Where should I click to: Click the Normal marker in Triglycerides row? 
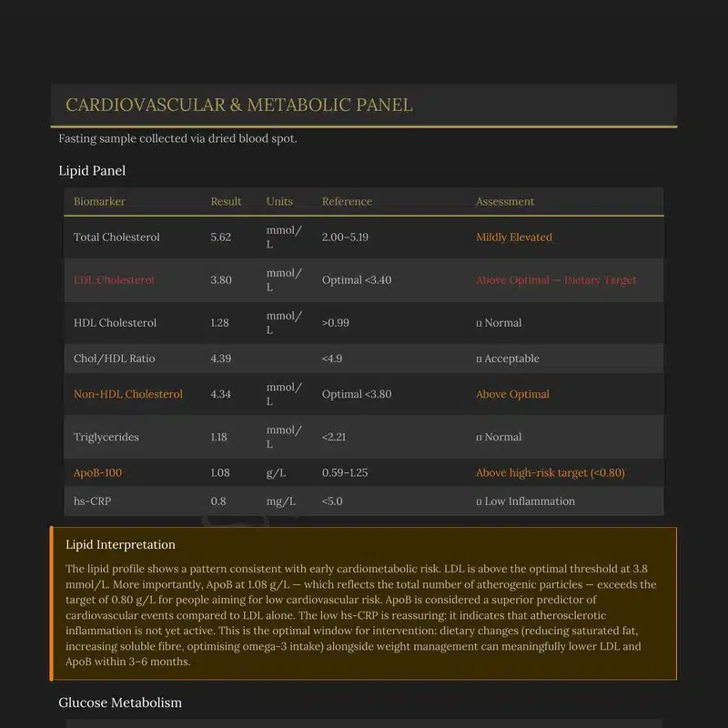[x=499, y=437]
